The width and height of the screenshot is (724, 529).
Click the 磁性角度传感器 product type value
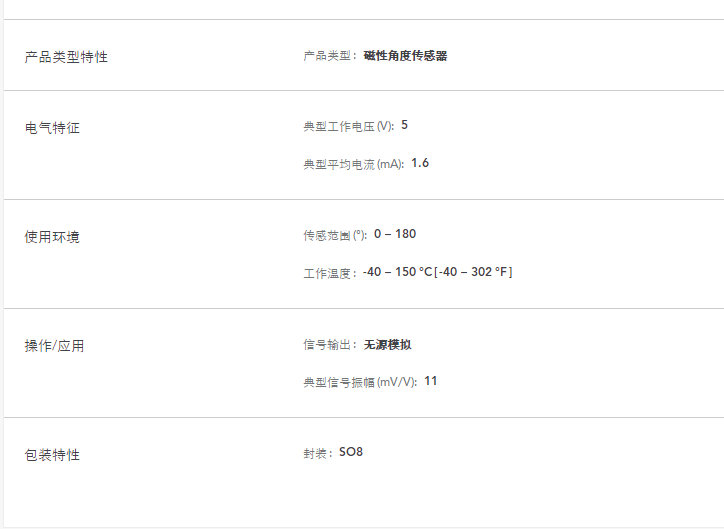(x=405, y=56)
